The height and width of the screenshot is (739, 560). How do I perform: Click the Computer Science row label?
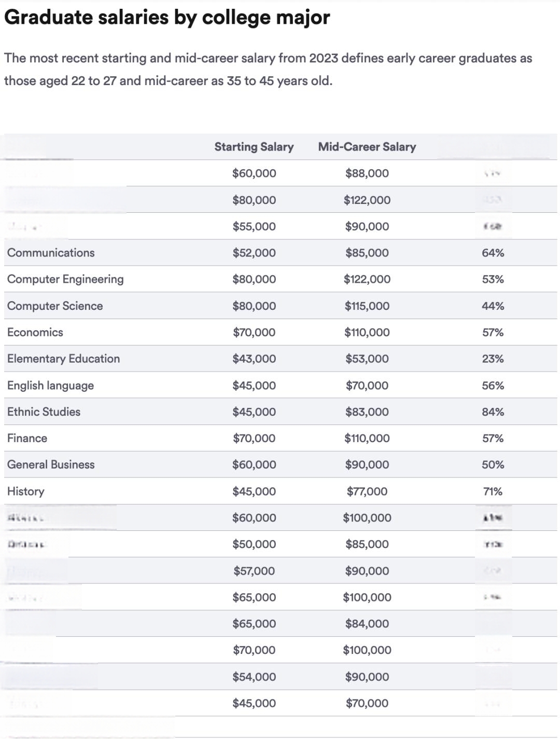point(55,306)
